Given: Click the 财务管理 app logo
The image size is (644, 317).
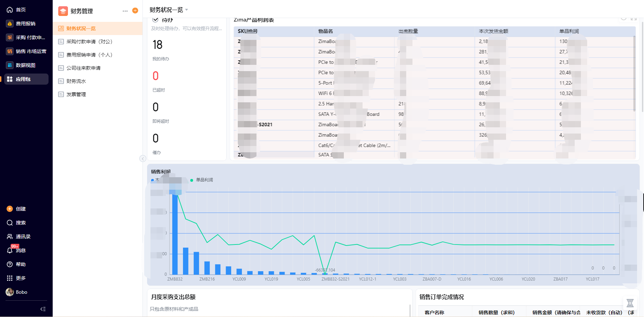Looking at the screenshot, I should pos(63,11).
